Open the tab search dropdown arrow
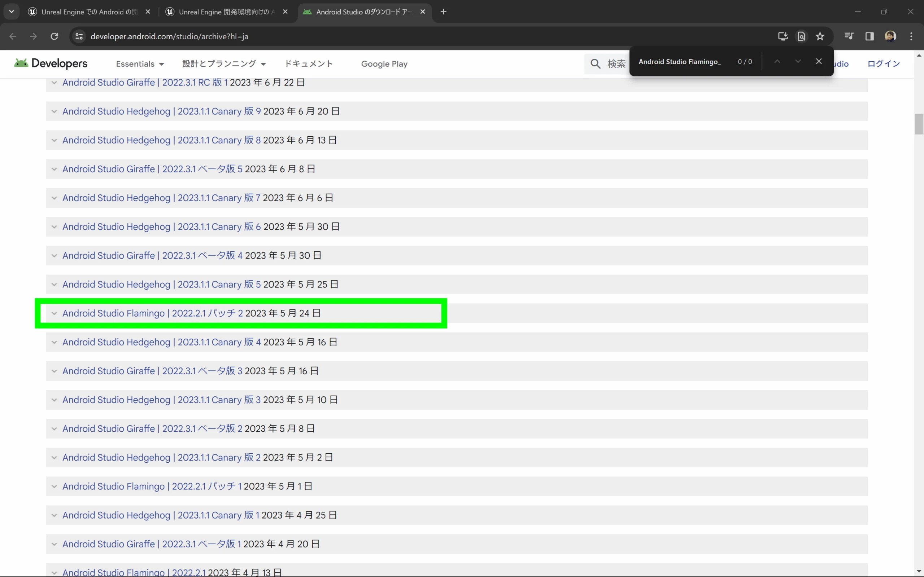924x577 pixels. (x=12, y=12)
